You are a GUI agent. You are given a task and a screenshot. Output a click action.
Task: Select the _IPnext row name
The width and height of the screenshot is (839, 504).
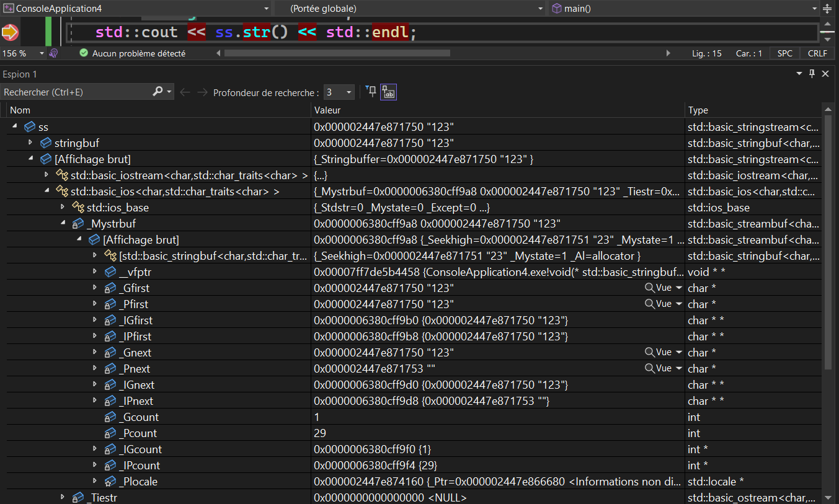136,401
